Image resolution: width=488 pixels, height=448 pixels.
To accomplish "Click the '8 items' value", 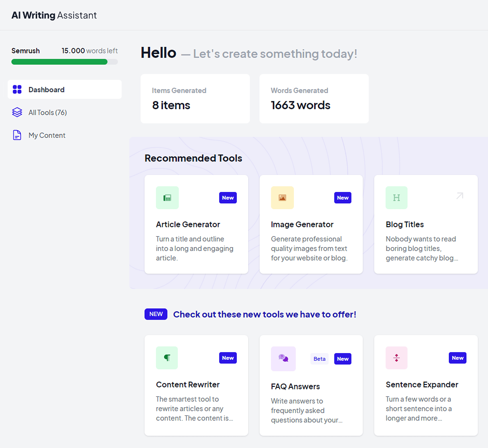I will [x=171, y=105].
